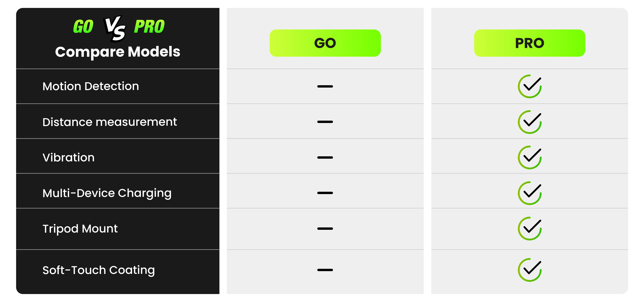
Task: Click the GO dash for Tripod Mount
Action: coord(325,229)
